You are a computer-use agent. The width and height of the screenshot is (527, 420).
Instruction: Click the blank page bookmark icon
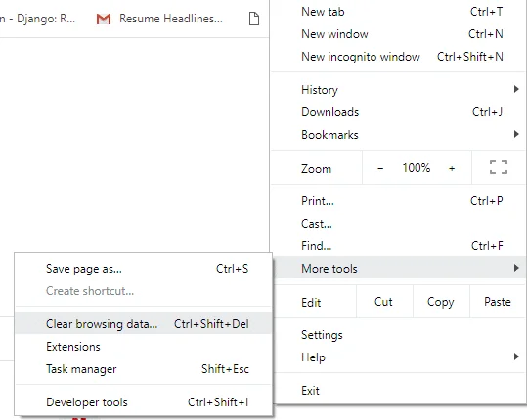[x=254, y=19]
